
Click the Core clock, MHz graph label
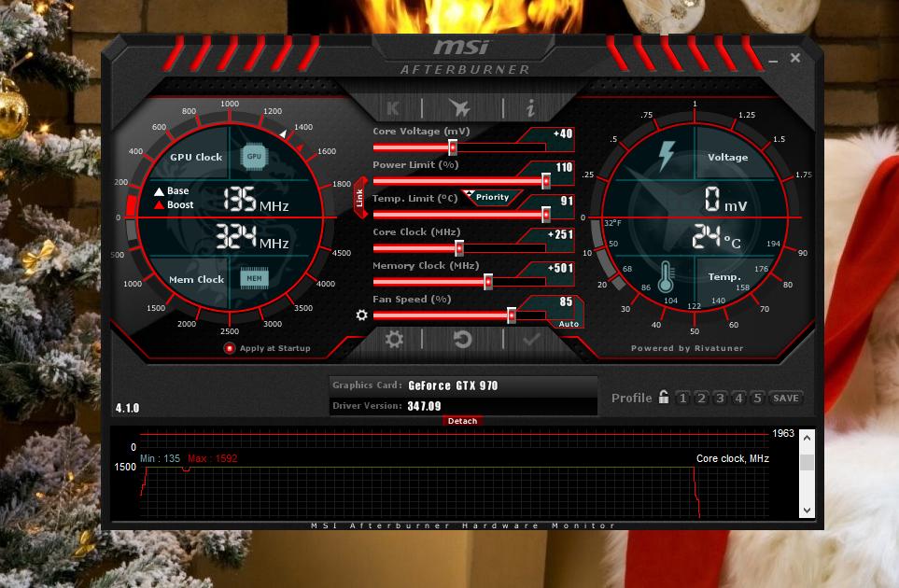[732, 458]
